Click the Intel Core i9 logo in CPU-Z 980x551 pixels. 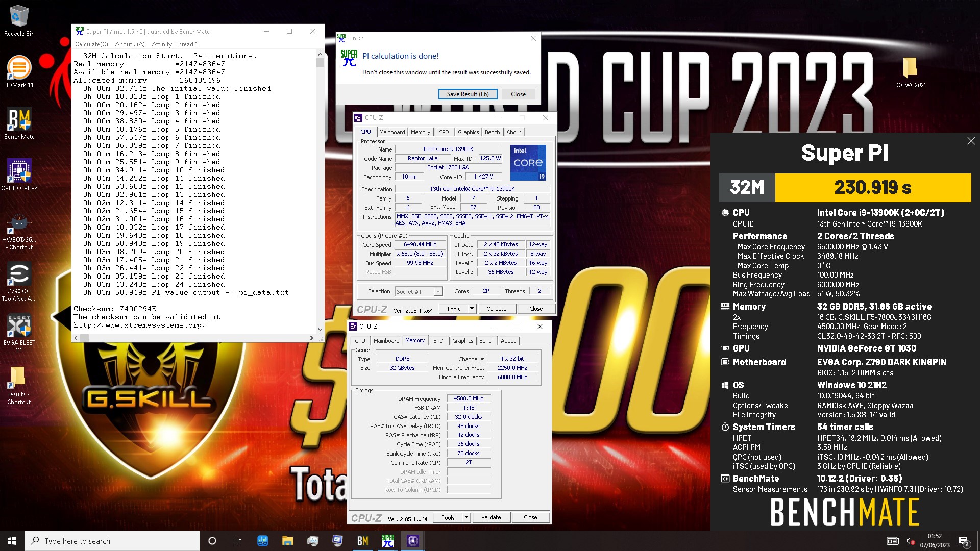click(528, 163)
